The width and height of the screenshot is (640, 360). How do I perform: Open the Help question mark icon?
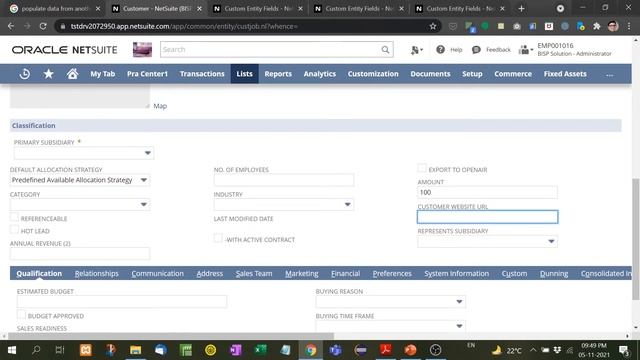click(x=440, y=50)
